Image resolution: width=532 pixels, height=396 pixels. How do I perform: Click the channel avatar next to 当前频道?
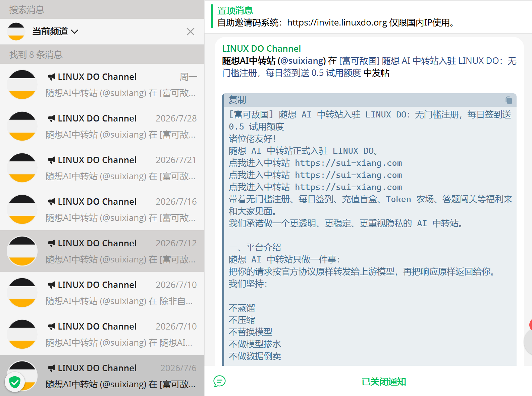click(x=16, y=32)
